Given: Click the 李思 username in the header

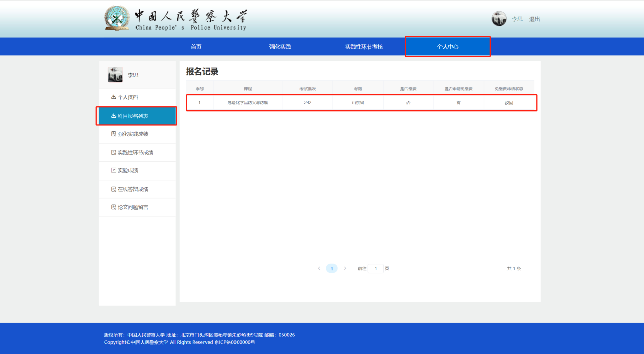Looking at the screenshot, I should [x=517, y=19].
